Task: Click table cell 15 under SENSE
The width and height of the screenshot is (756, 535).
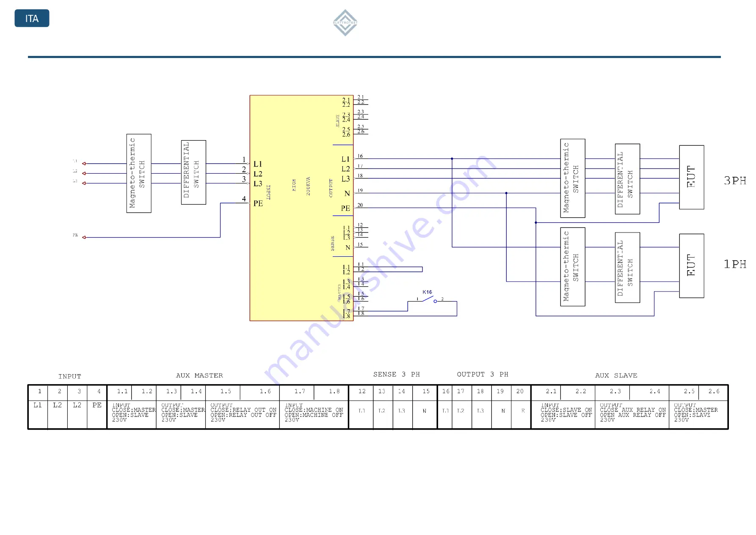Action: pos(425,392)
